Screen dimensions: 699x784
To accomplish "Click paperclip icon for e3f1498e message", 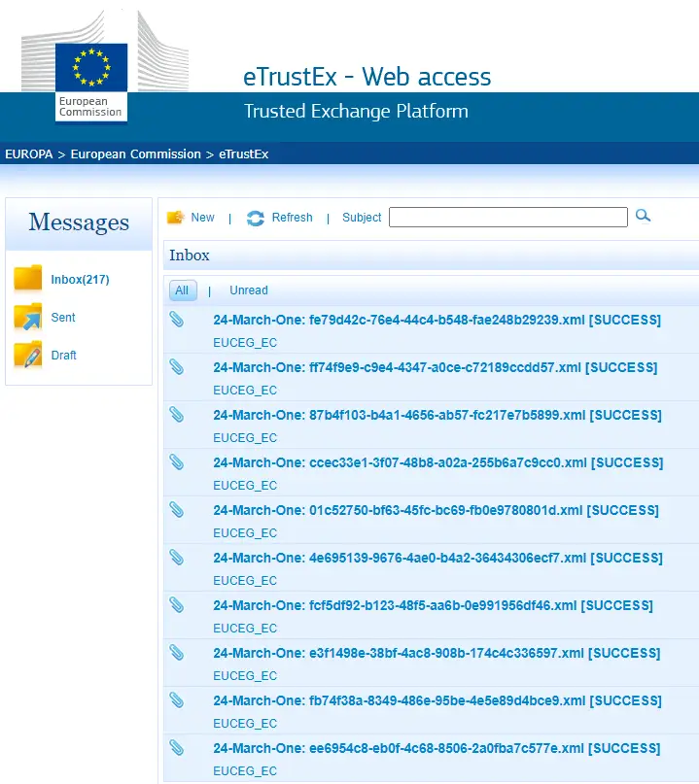I will pos(177,652).
